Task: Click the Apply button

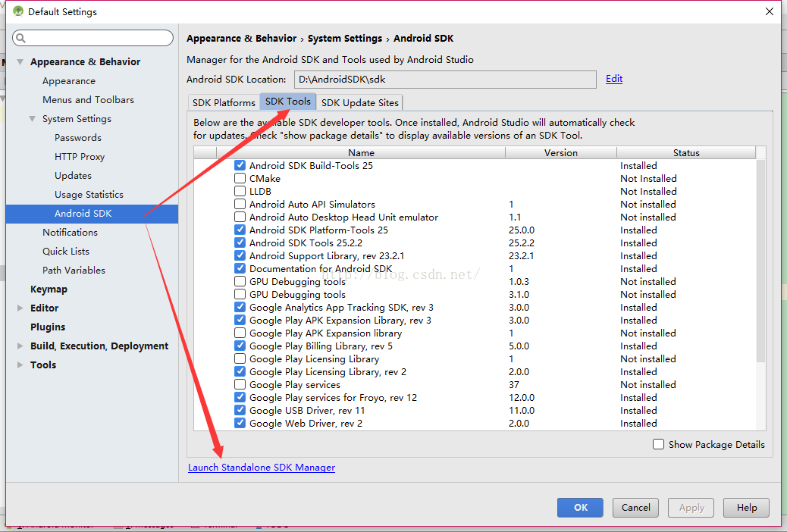Action: [x=691, y=508]
